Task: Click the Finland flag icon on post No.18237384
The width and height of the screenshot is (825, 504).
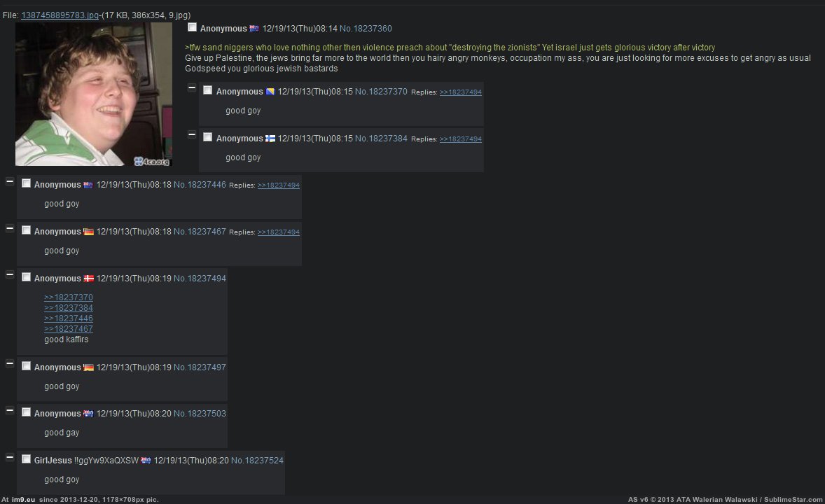Action: click(x=270, y=139)
